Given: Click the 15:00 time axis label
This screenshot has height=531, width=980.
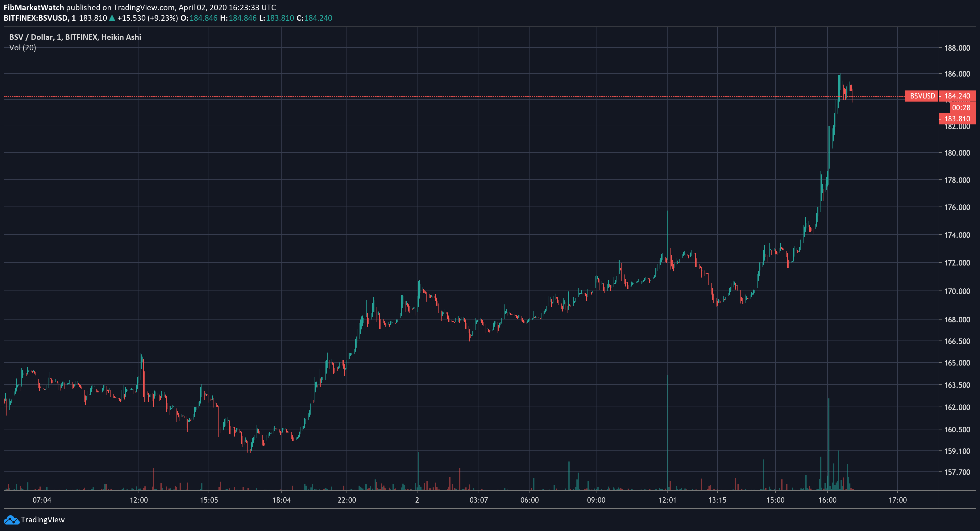Looking at the screenshot, I should pyautogui.click(x=775, y=500).
